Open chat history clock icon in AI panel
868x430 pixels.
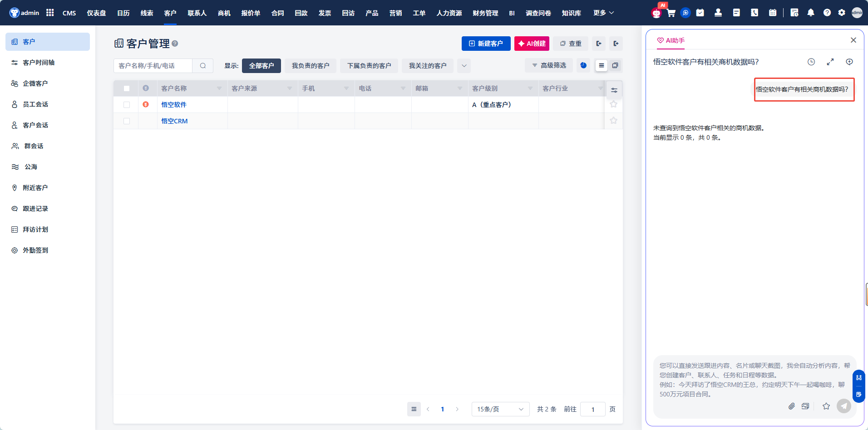(x=811, y=62)
